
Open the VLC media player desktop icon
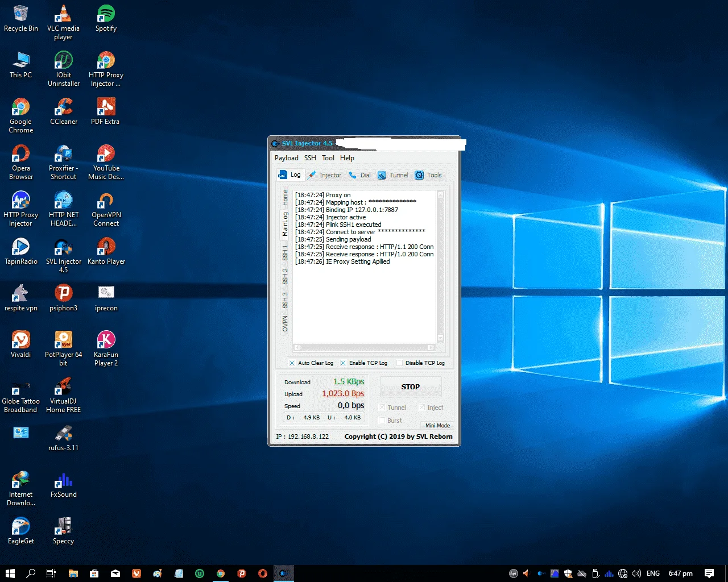pyautogui.click(x=63, y=23)
